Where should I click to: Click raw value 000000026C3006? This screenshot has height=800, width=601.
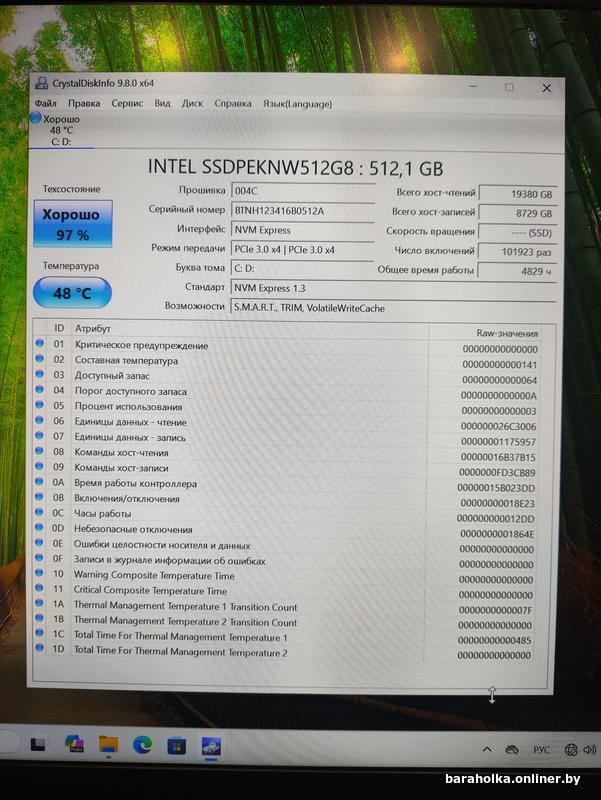[x=498, y=427]
